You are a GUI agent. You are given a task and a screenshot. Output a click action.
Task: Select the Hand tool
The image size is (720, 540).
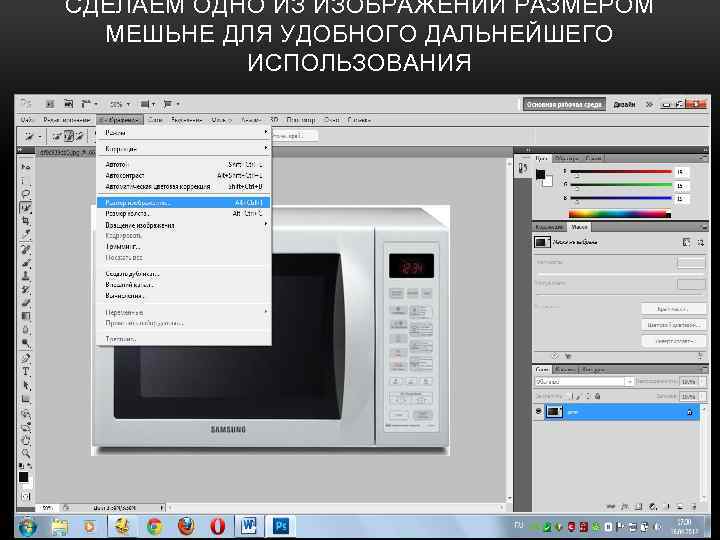coord(26,440)
